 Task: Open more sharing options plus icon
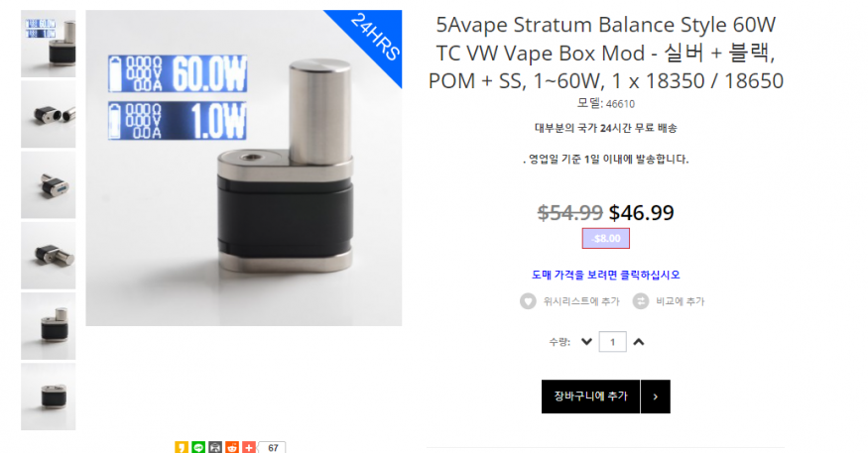click(x=249, y=447)
